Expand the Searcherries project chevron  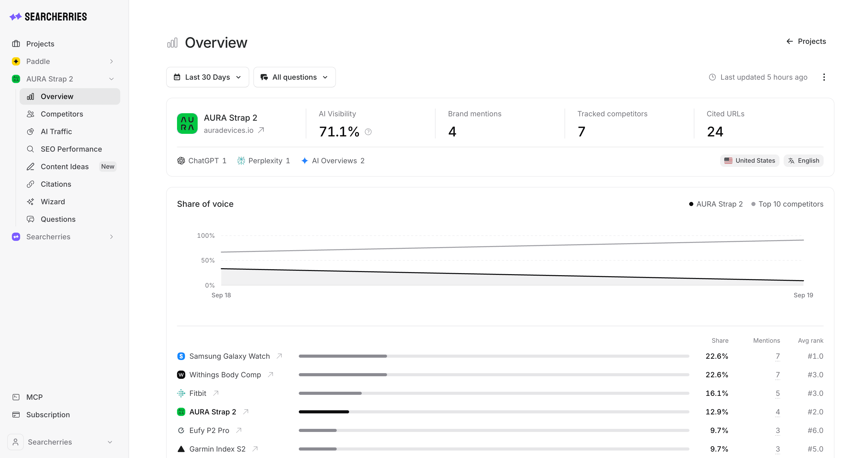[111, 237]
